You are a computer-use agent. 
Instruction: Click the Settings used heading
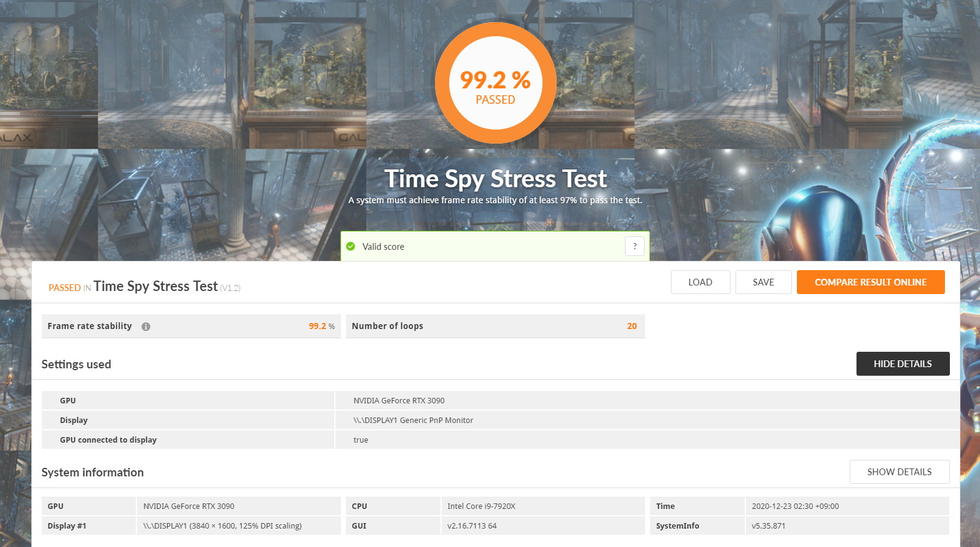pyautogui.click(x=76, y=364)
